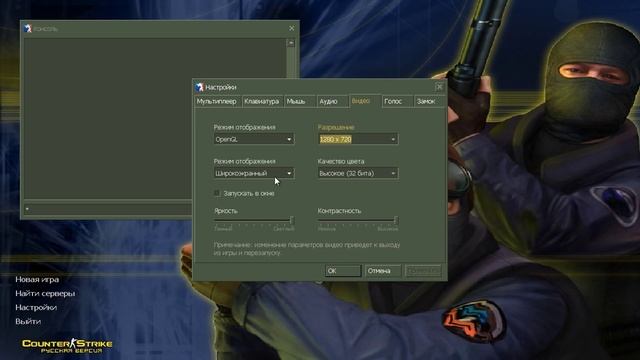
Task: Enable the Запускать в окне checkbox
Action: tap(217, 193)
